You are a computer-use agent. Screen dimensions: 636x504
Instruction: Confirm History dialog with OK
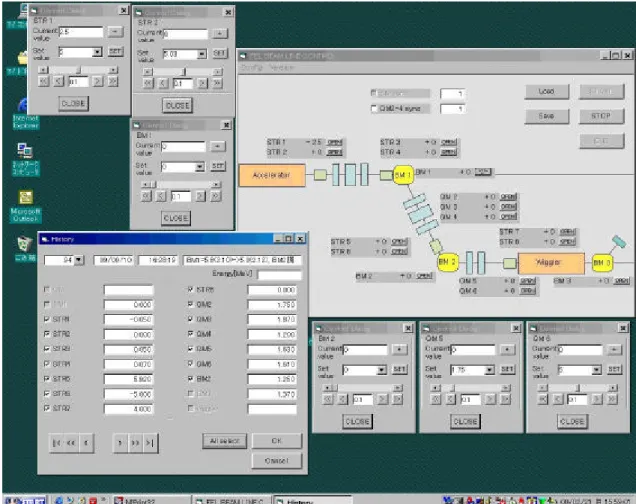tap(277, 441)
